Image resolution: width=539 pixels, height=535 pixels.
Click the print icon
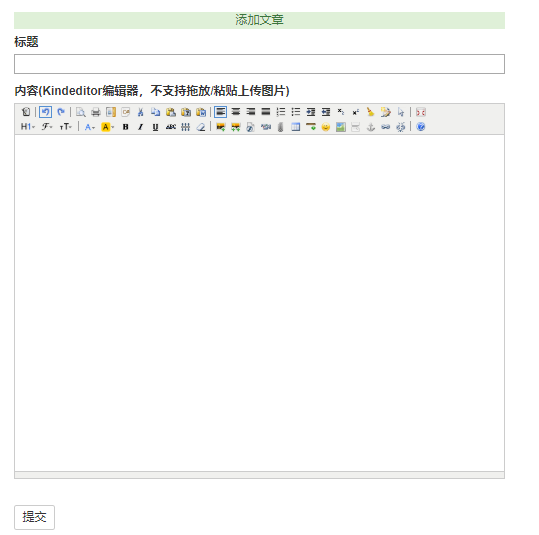tap(96, 112)
